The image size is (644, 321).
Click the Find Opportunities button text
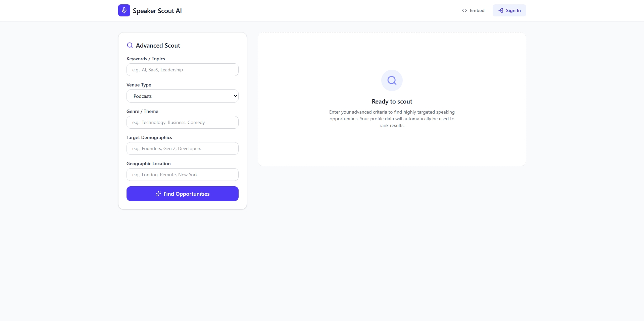point(186,194)
